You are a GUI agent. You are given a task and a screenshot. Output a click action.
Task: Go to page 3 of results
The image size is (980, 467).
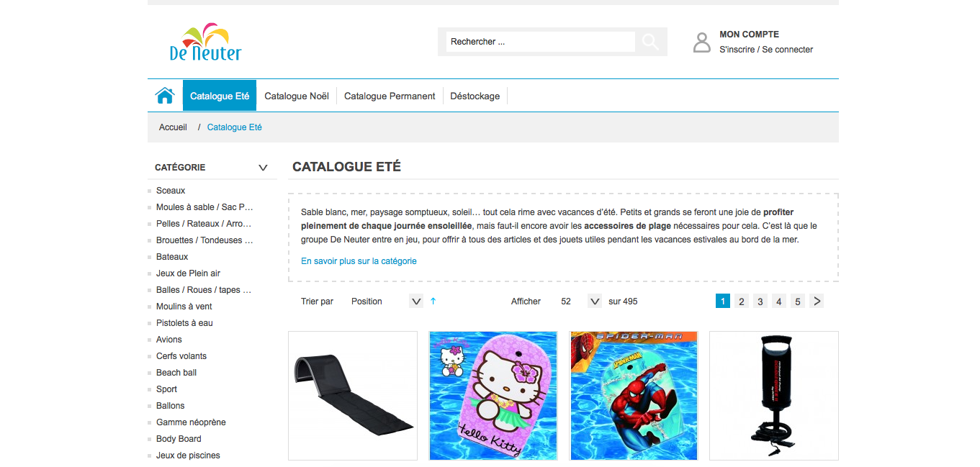(760, 301)
